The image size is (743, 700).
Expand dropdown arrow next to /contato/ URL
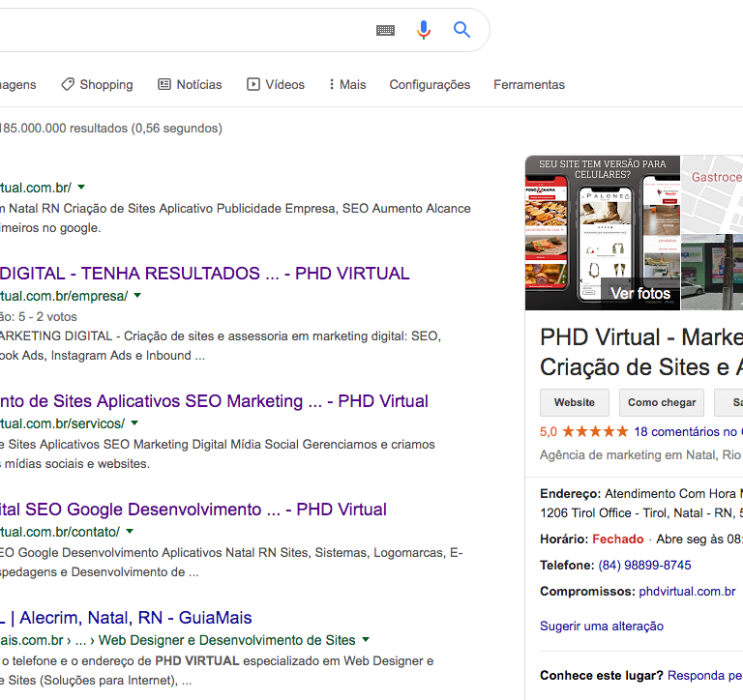point(130,531)
